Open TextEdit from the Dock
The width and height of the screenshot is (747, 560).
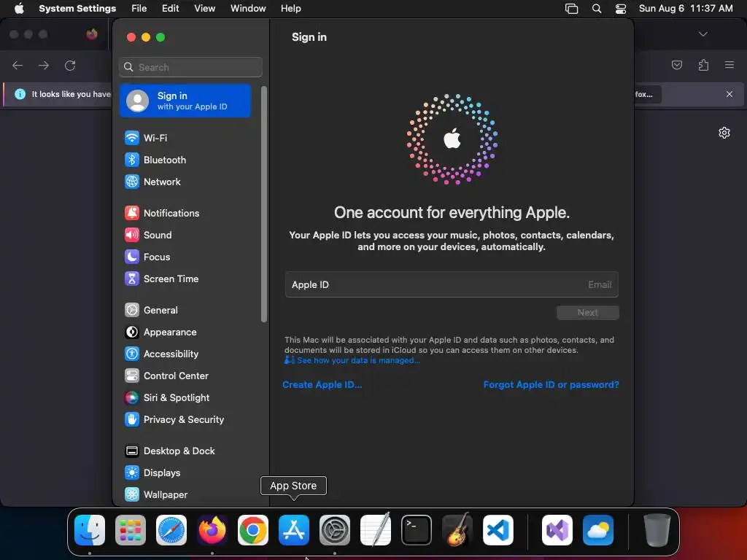pyautogui.click(x=376, y=530)
